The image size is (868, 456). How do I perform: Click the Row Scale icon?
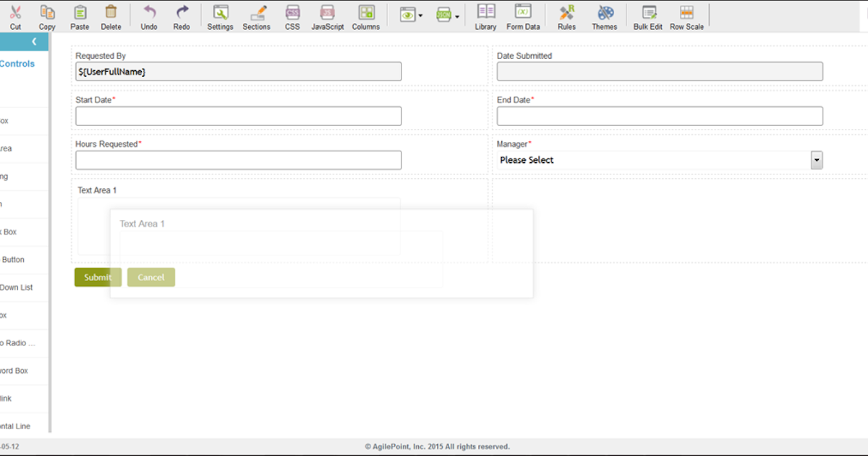click(x=686, y=16)
